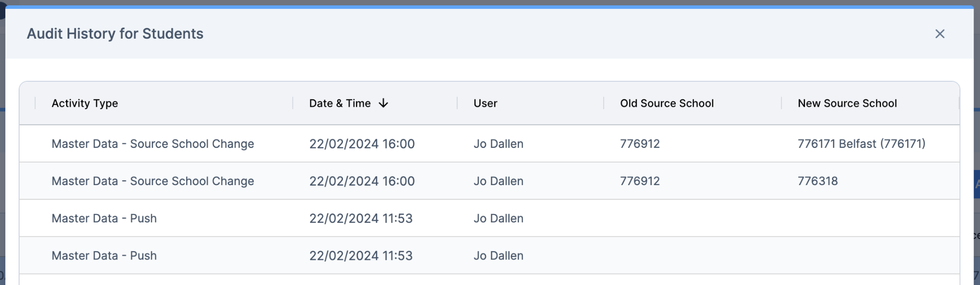
Task: Select second Master Data - Source School Change row
Action: [489, 181]
